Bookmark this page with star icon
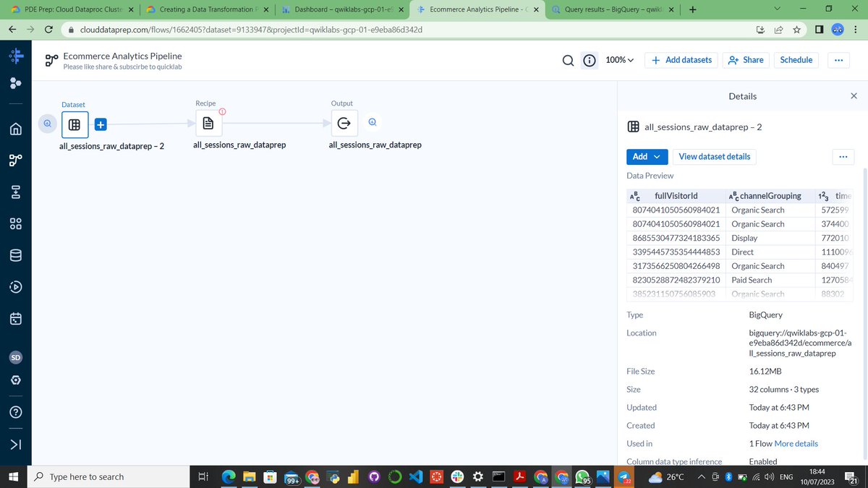 [796, 30]
